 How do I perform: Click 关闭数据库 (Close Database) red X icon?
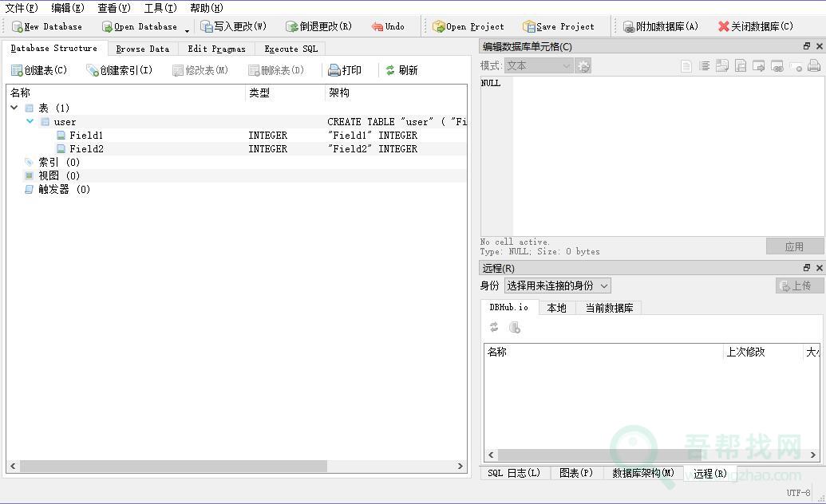point(723,27)
